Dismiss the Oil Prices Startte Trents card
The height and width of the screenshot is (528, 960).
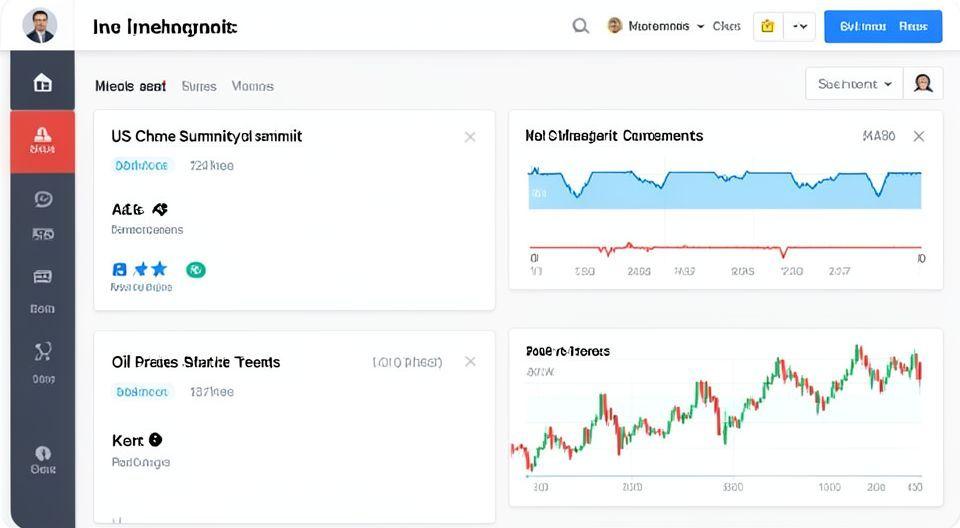pos(470,362)
